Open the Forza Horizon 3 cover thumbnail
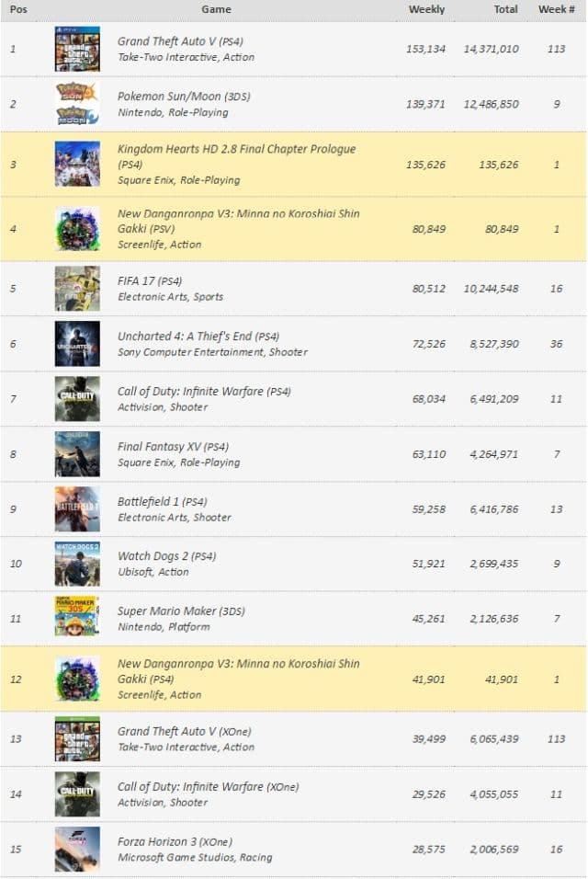Screen dimensions: 588x879 pyautogui.click(x=77, y=849)
